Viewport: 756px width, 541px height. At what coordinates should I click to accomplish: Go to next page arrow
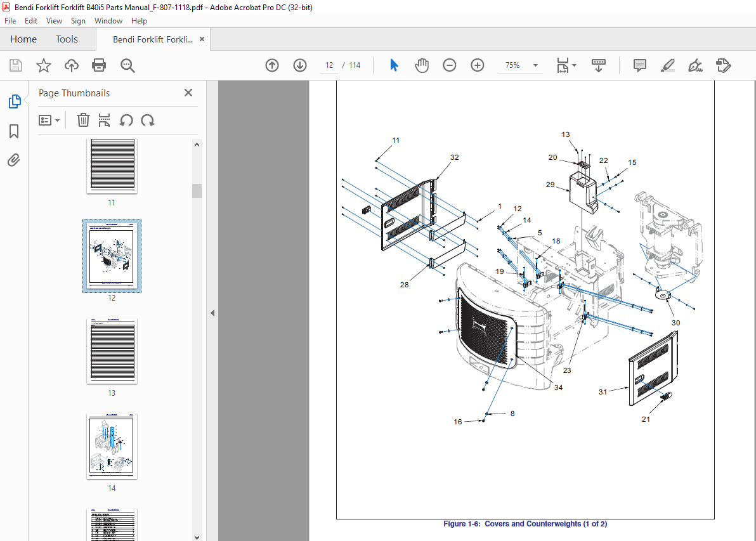click(300, 65)
